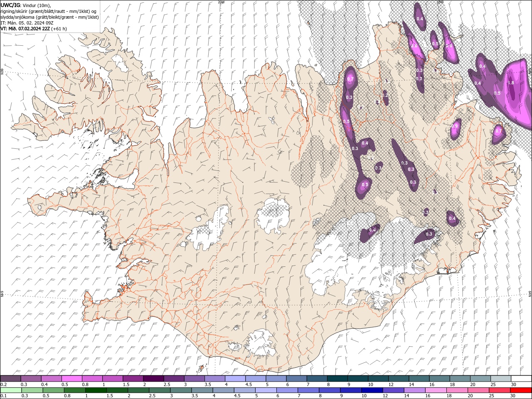Image resolution: width=532 pixels, height=399 pixels.
Task: Select upper-row legend swatch labeled 0.3
Action: click(31, 379)
